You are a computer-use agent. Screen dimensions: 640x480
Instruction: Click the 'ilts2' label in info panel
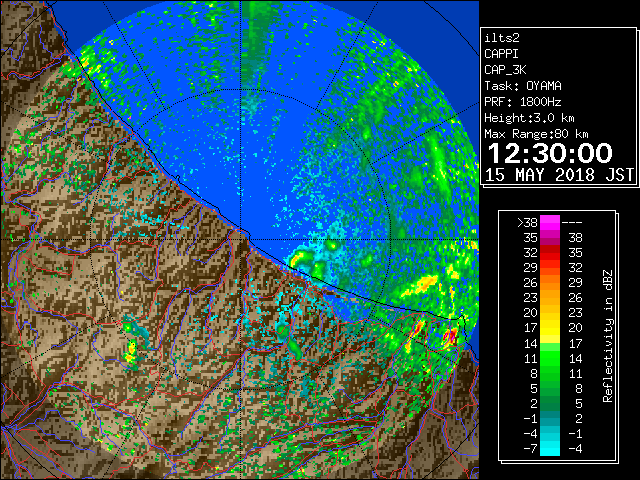pos(502,38)
